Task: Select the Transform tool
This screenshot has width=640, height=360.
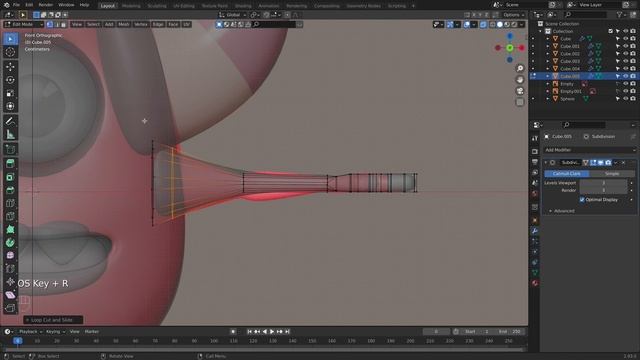Action: click(x=10, y=106)
